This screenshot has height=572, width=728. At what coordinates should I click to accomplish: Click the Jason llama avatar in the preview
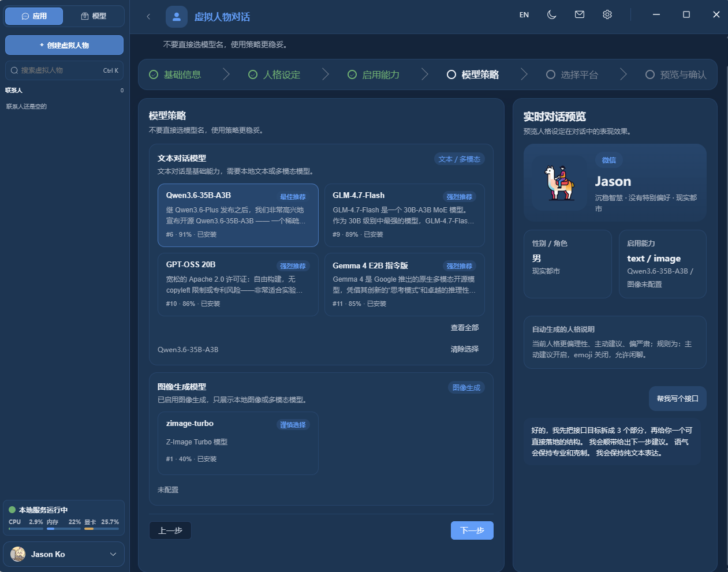tap(559, 182)
